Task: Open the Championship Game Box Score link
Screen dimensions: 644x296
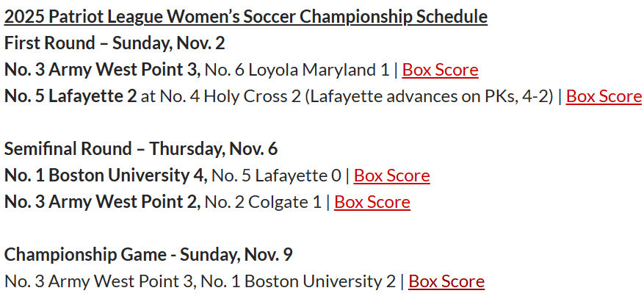Action: point(446,281)
